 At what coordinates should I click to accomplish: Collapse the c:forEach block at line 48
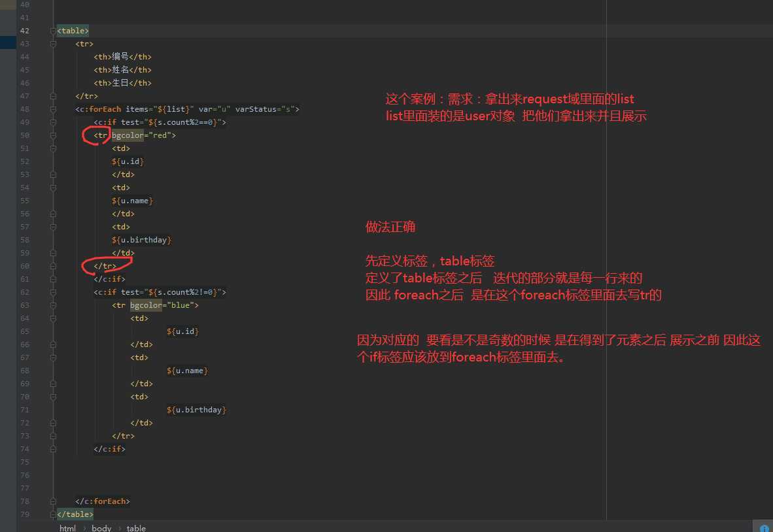click(x=53, y=108)
